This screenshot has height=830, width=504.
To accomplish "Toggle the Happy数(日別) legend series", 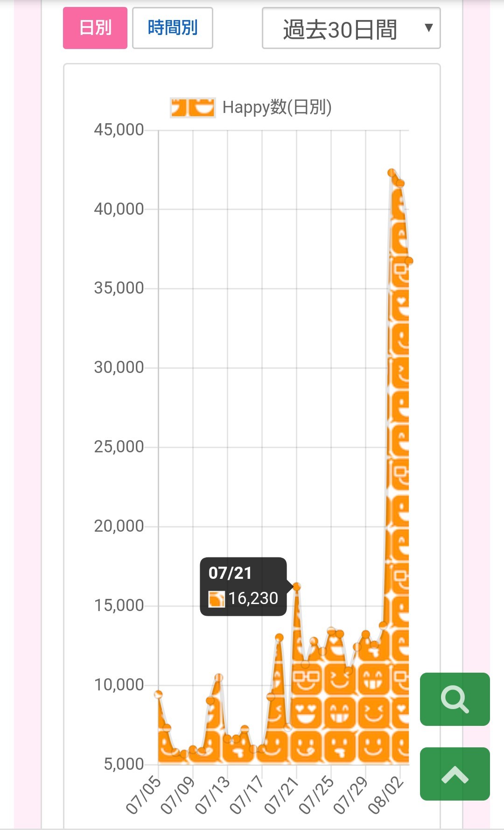I will [277, 107].
